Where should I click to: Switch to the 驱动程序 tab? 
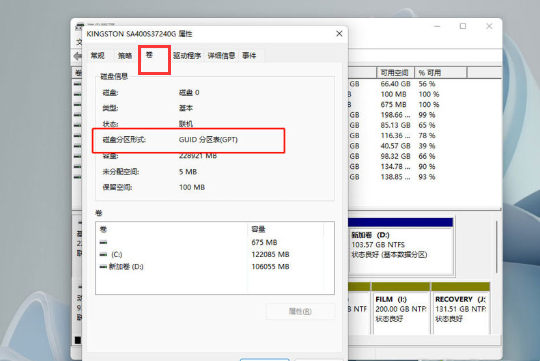click(x=187, y=55)
